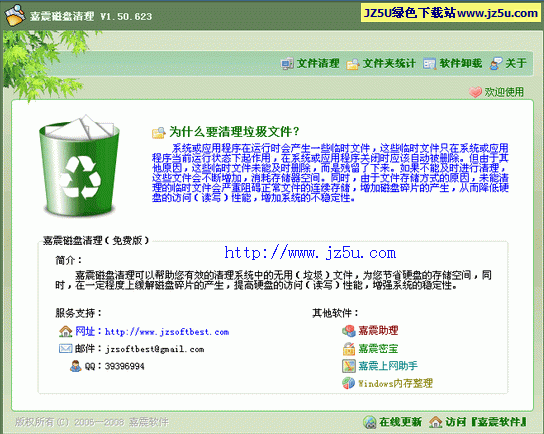The height and width of the screenshot is (434, 544).
Task: Select the 软件卸载 menu label
Action: [x=461, y=63]
